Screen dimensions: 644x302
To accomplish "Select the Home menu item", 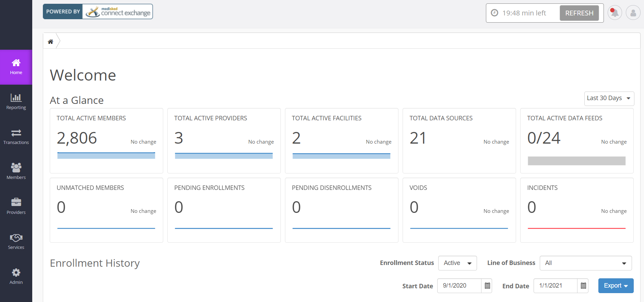I will [x=16, y=67].
